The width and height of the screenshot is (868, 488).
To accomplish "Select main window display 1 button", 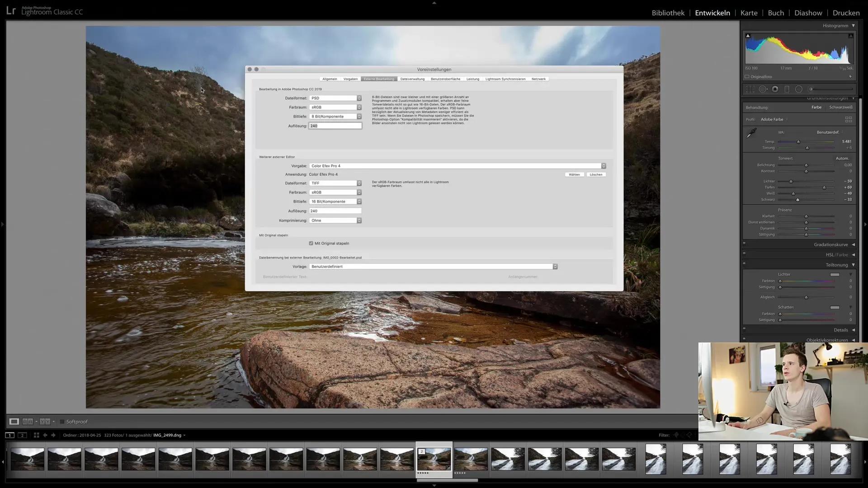I will pyautogui.click(x=9, y=435).
